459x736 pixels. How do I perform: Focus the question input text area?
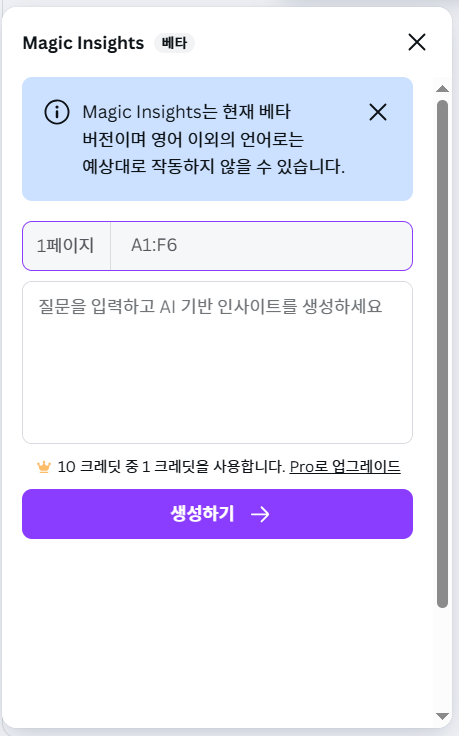coord(217,362)
